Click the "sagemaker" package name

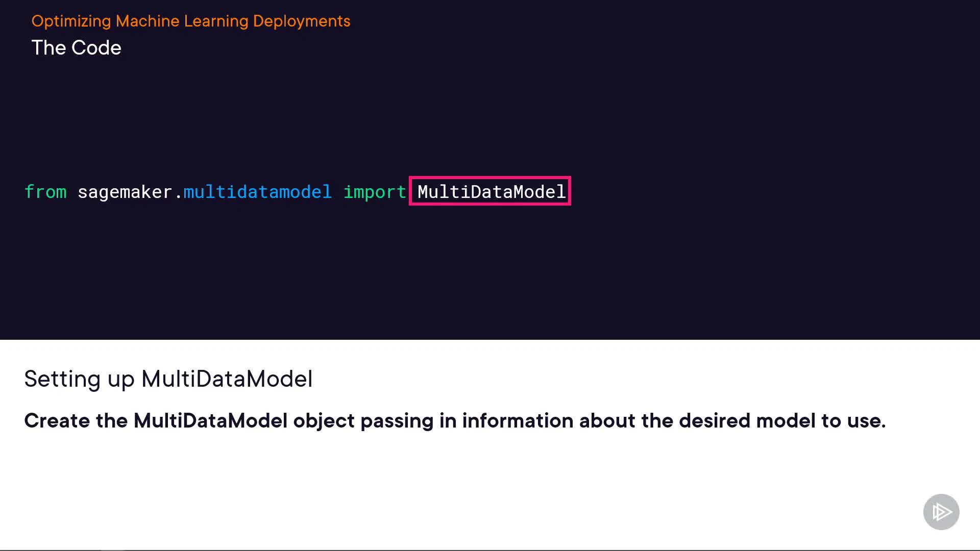click(125, 192)
